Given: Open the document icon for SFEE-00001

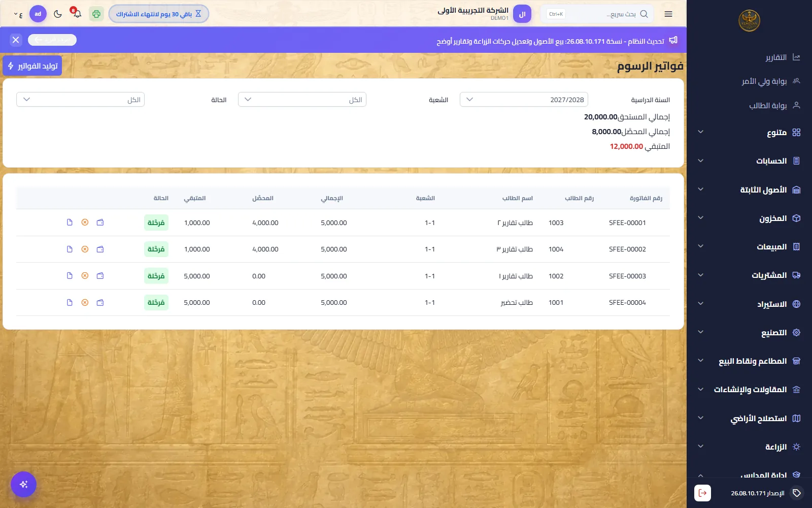Looking at the screenshot, I should 70,223.
